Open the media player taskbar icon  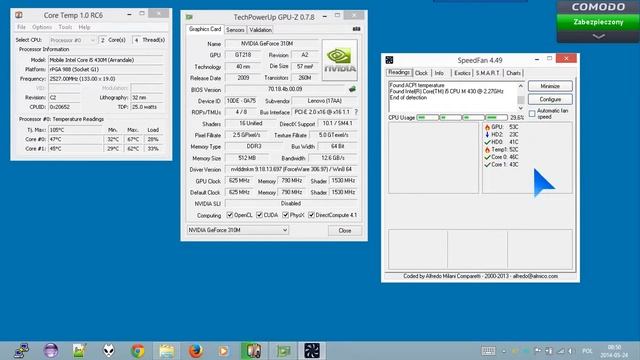223,351
